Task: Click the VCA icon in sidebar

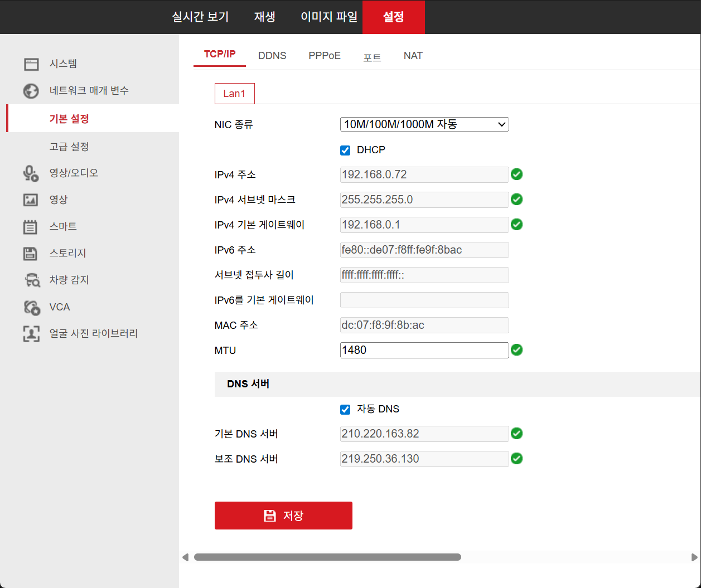Action: click(32, 307)
